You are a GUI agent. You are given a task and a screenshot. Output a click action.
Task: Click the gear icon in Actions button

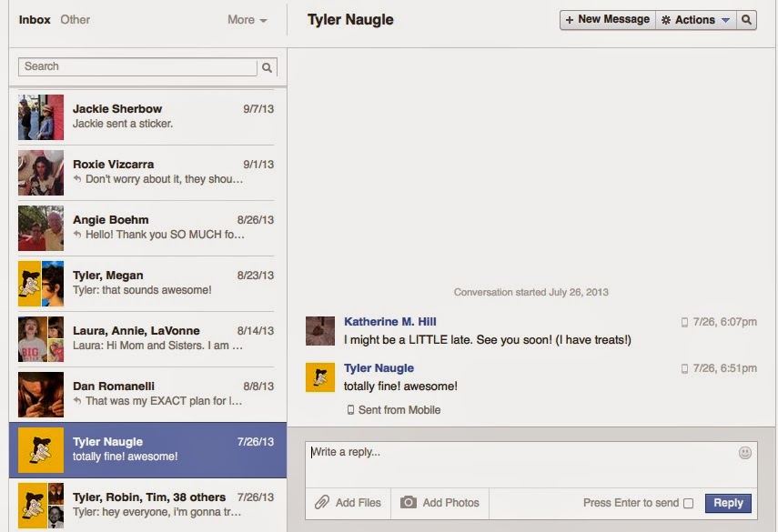coord(666,20)
